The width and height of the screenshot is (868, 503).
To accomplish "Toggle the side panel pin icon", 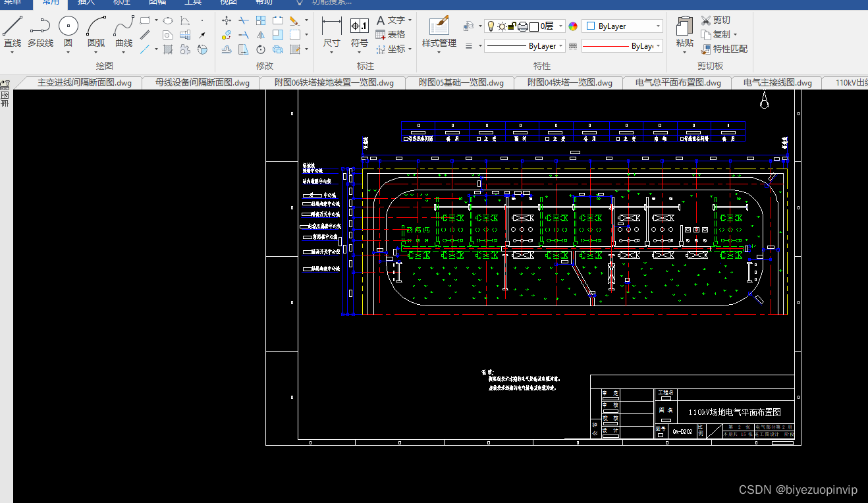I will (x=5, y=84).
